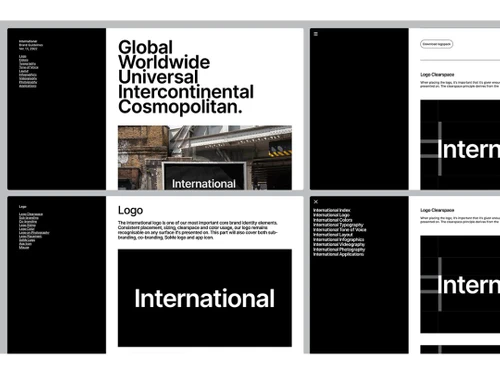
Task: Open International Infographics in expanded menu
Action: 339,240
